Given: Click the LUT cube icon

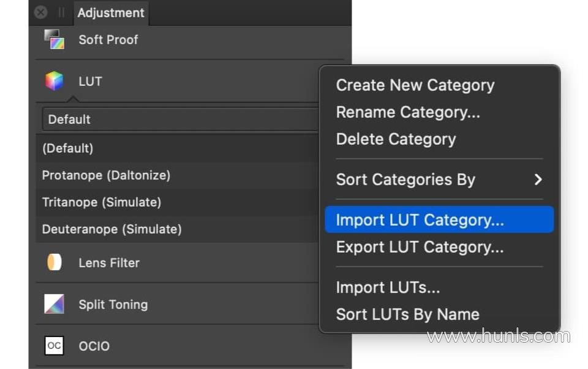Looking at the screenshot, I should click(54, 81).
